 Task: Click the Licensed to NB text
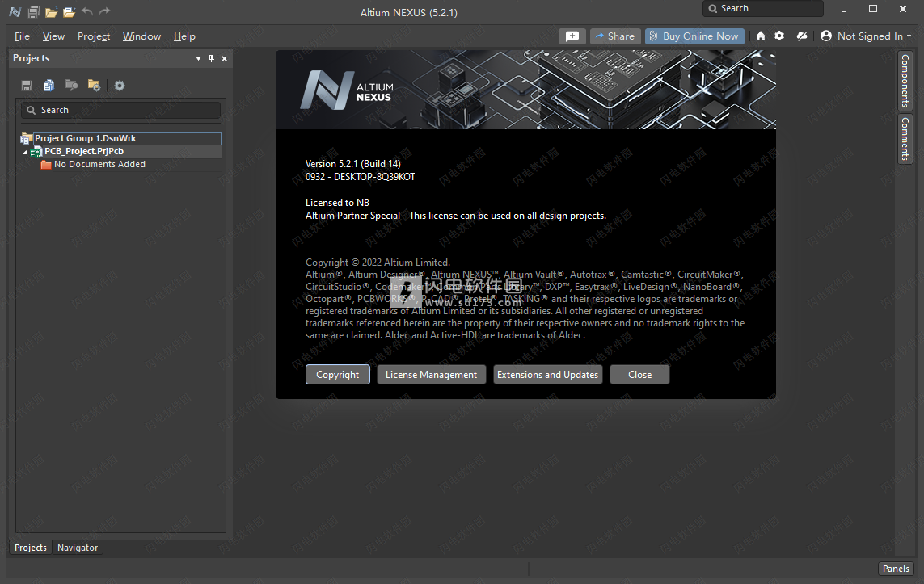(338, 203)
